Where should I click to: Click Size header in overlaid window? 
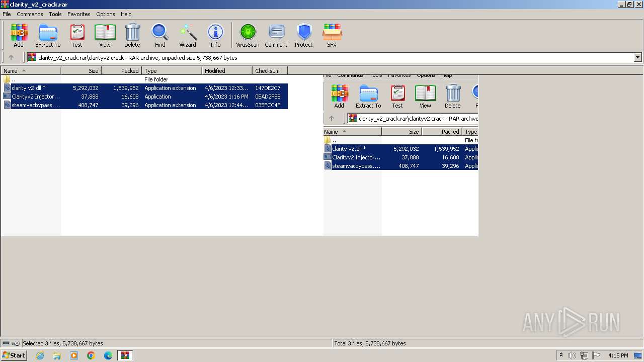pyautogui.click(x=401, y=132)
